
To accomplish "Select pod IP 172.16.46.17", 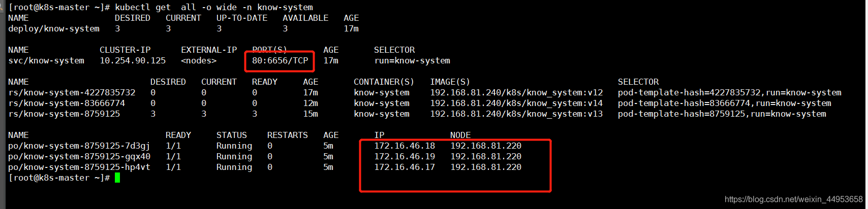I will [x=405, y=167].
